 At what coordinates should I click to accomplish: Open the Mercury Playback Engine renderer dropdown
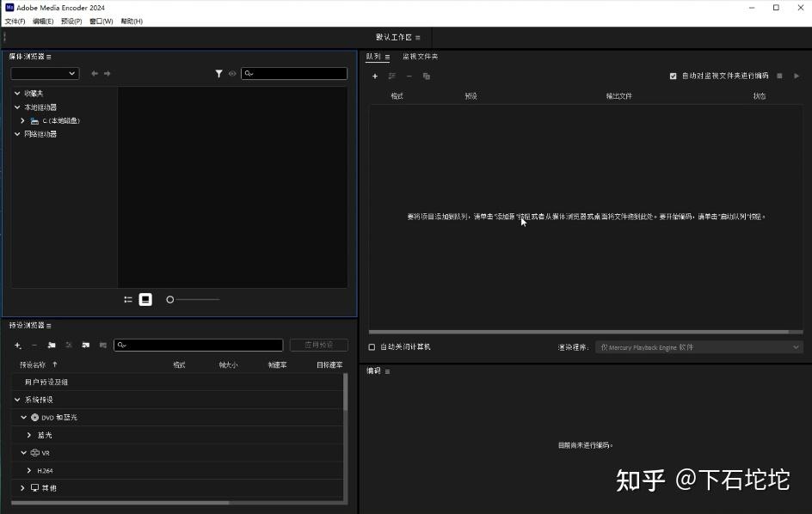[698, 346]
